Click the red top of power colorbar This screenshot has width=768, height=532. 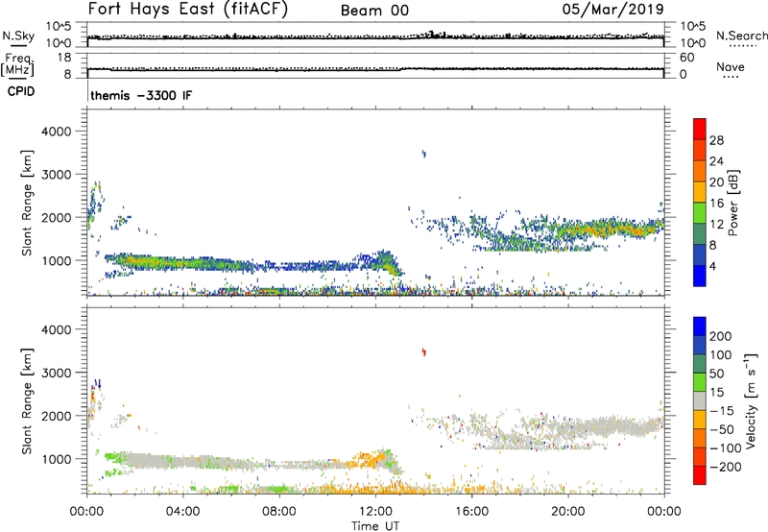click(x=700, y=128)
